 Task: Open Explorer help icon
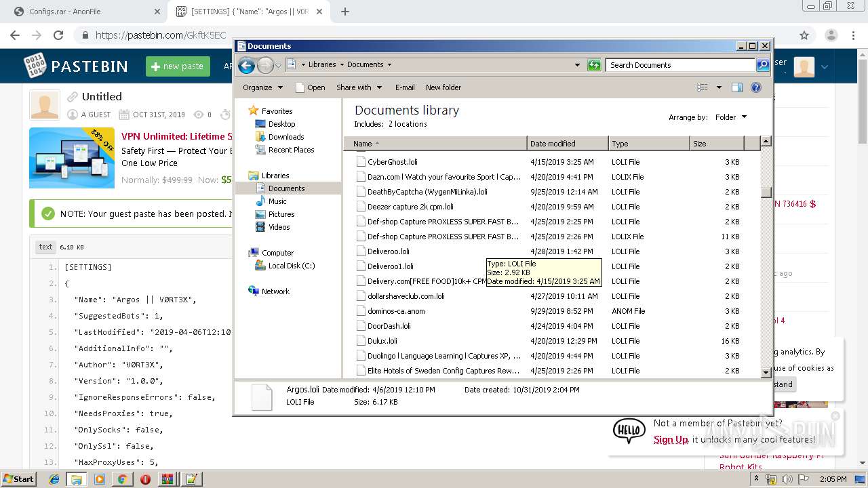point(756,87)
